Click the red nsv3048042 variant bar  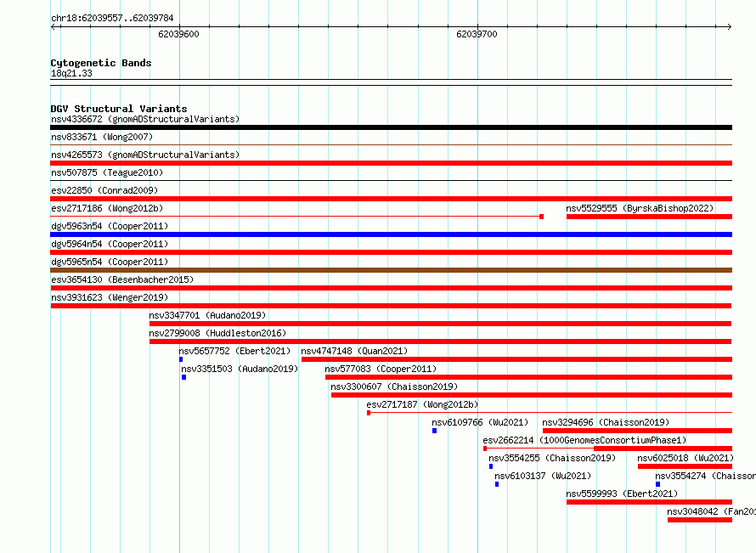700,520
